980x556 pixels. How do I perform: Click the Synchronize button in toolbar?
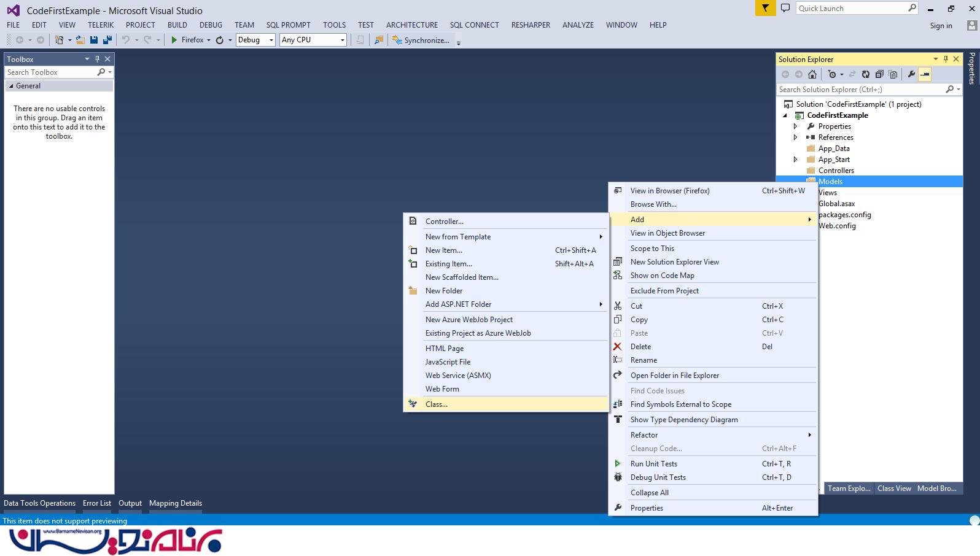click(x=421, y=40)
